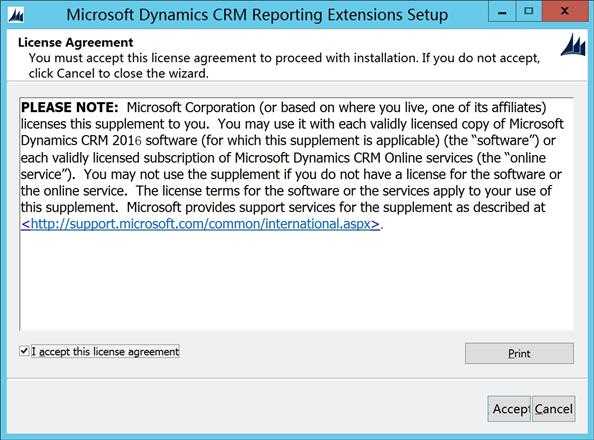This screenshot has height=440, width=594.
Task: Click the blank area of the license text box
Action: pos(296,280)
